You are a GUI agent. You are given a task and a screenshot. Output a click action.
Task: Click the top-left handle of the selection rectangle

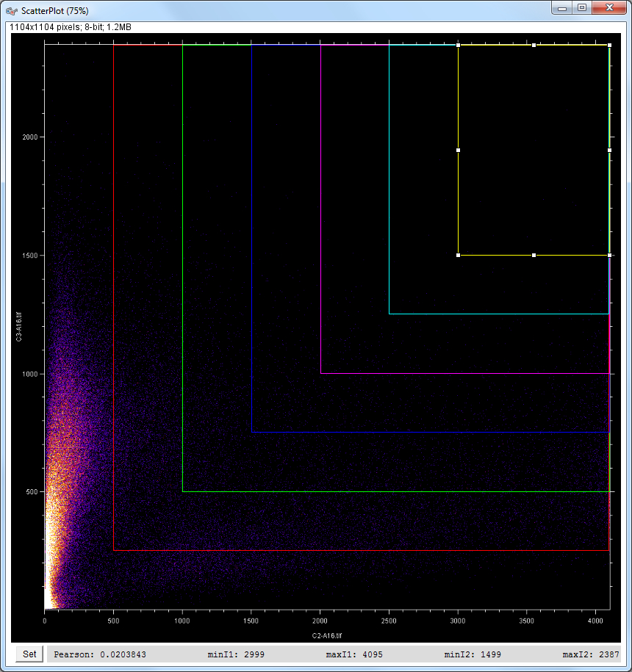458,46
